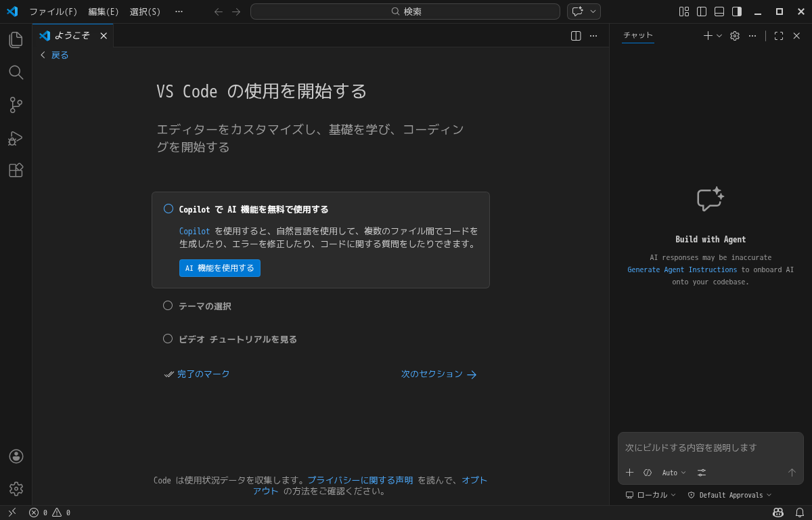
Task: Open Copilot status icon in status bar
Action: click(778, 513)
